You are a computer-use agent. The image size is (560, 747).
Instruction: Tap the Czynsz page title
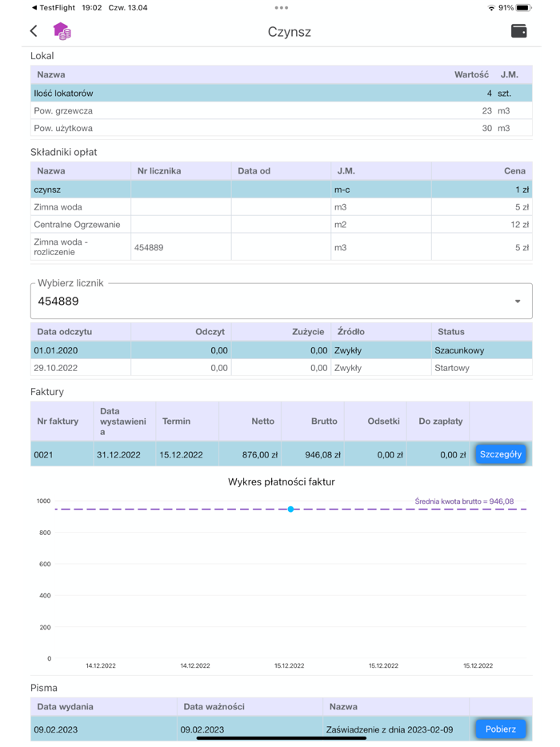tap(290, 32)
